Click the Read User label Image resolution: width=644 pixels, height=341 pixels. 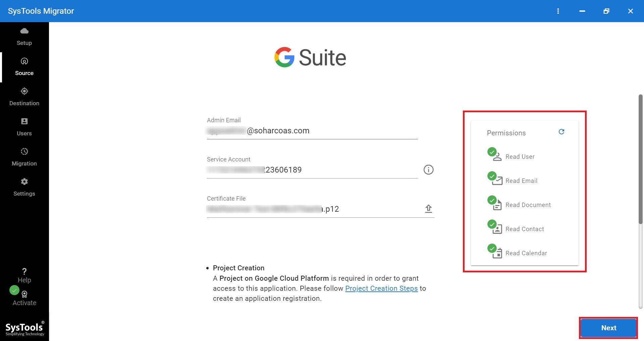[520, 157]
